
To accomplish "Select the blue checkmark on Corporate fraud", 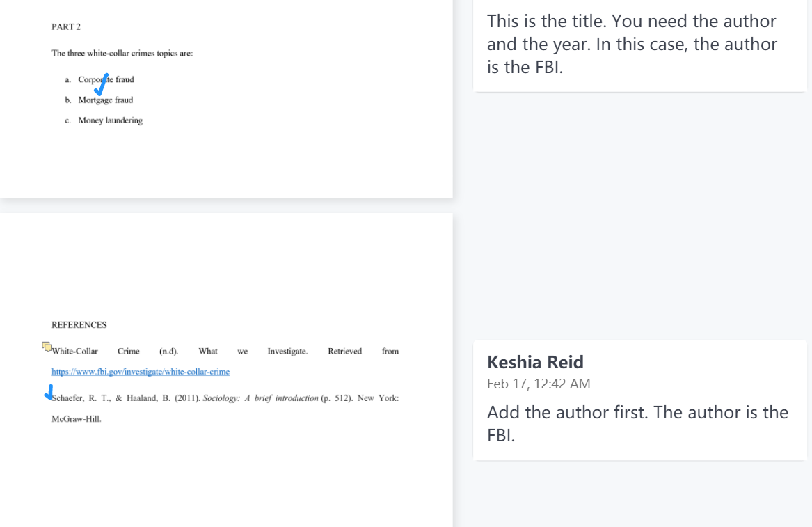I will (102, 85).
